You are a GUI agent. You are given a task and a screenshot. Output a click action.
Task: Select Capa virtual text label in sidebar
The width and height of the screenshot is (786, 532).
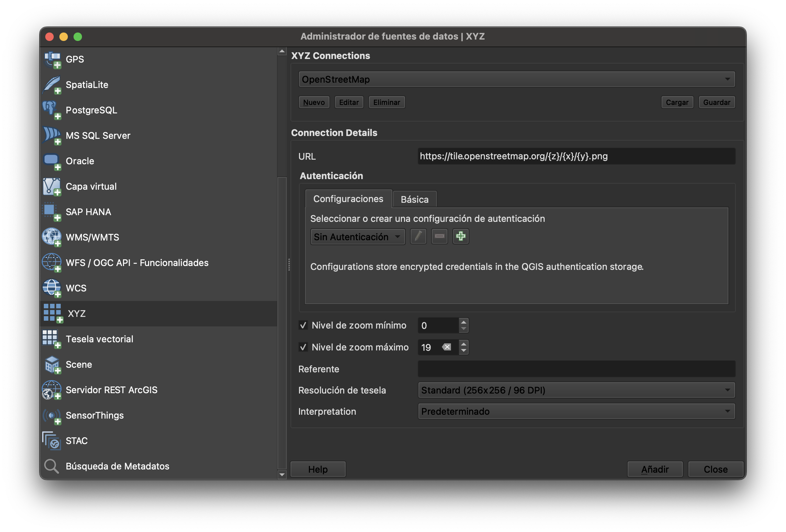coord(91,187)
